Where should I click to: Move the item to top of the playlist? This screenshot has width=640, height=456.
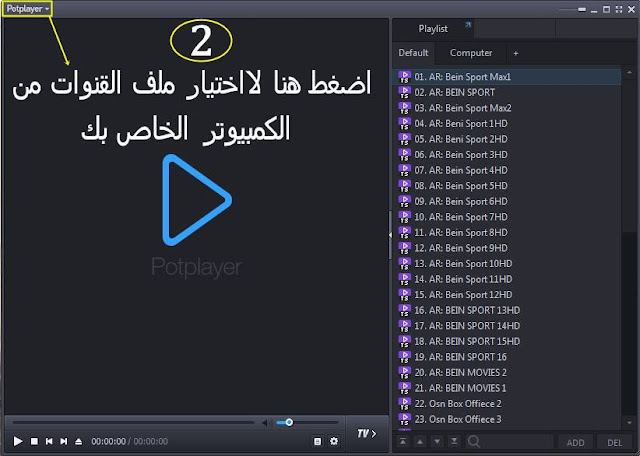click(x=403, y=441)
